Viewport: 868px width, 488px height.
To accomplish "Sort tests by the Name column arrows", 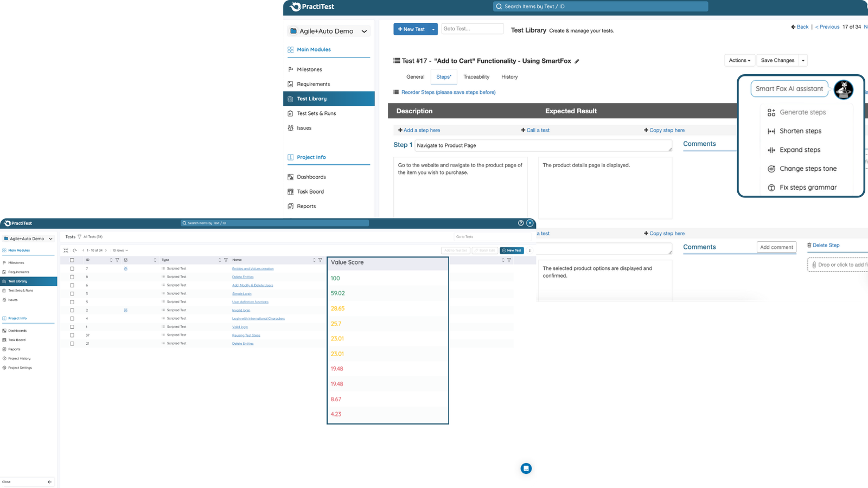I will 314,260.
